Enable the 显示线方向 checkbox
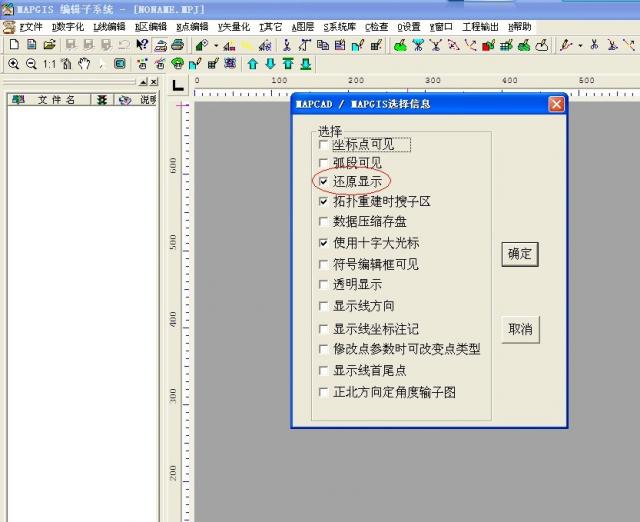 323,306
